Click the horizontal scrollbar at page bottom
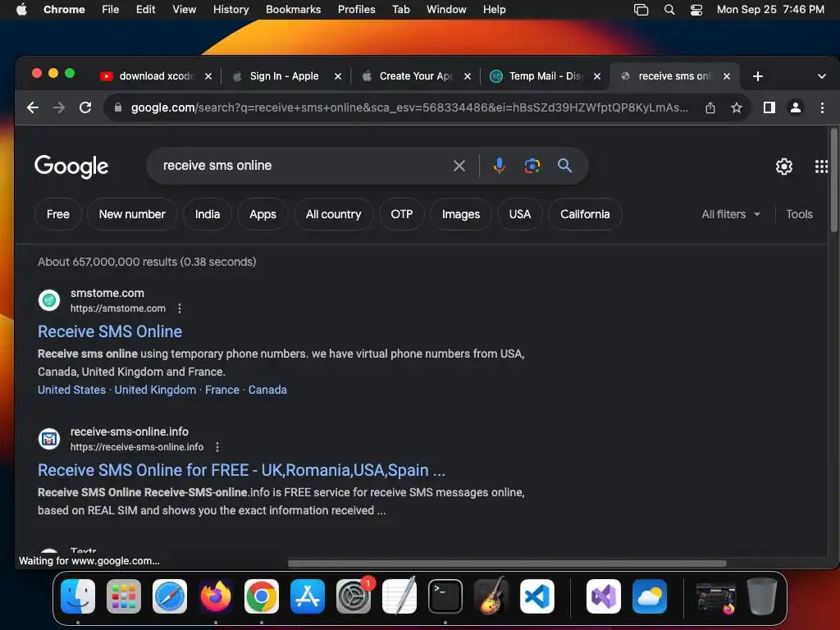The height and width of the screenshot is (630, 840). [507, 564]
